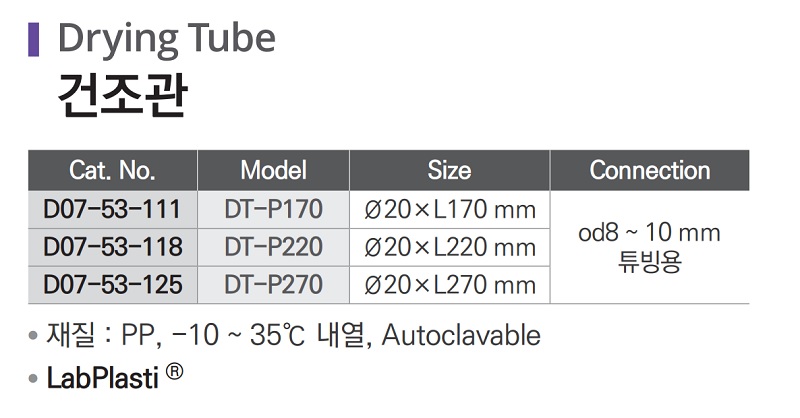This screenshot has height=418, width=800.
Task: Click catalog number D07-53-118
Action: pyautogui.click(x=113, y=247)
